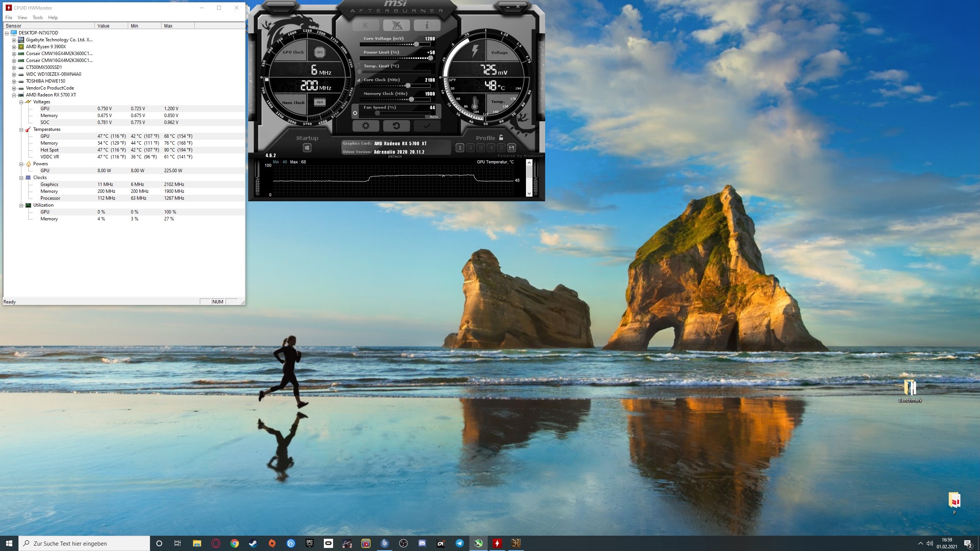Screen dimensions: 980x551
Task: Toggle the profile lock icon
Action: click(x=501, y=137)
